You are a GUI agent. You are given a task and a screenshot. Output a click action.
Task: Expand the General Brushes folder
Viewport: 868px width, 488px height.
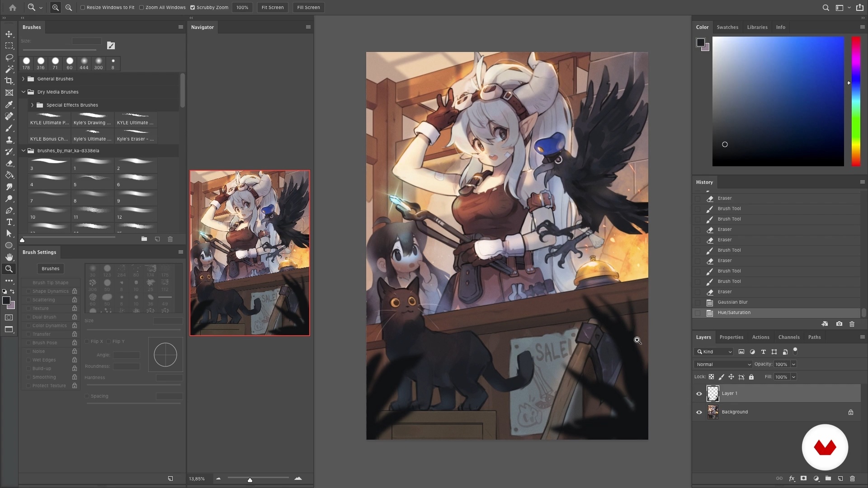(24, 79)
